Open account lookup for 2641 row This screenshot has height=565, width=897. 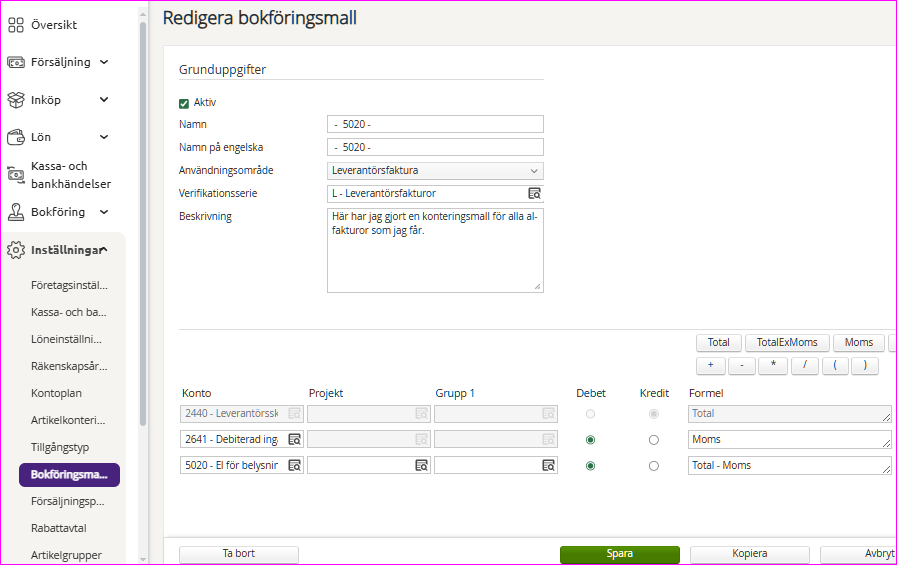pyautogui.click(x=295, y=439)
